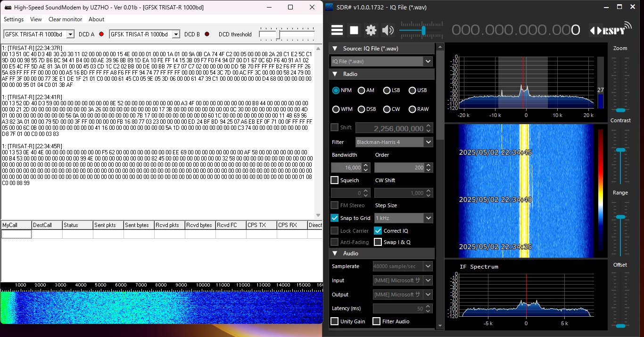The height and width of the screenshot is (337, 644).
Task: Disable Snap to Grid
Action: click(x=334, y=218)
